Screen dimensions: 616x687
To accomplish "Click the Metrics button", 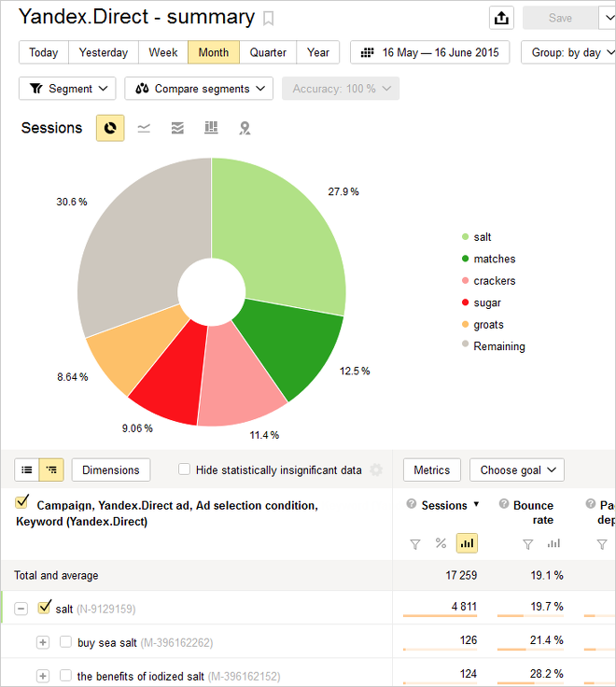I will click(431, 470).
